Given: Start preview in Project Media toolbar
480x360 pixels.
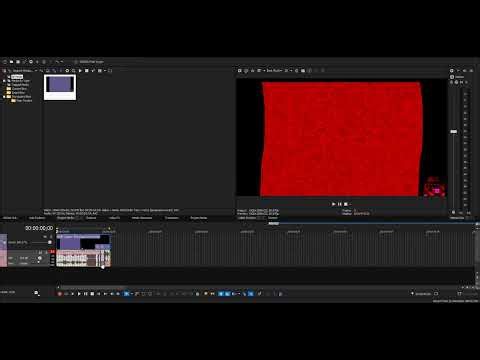Looking at the screenshot, I should [x=80, y=71].
